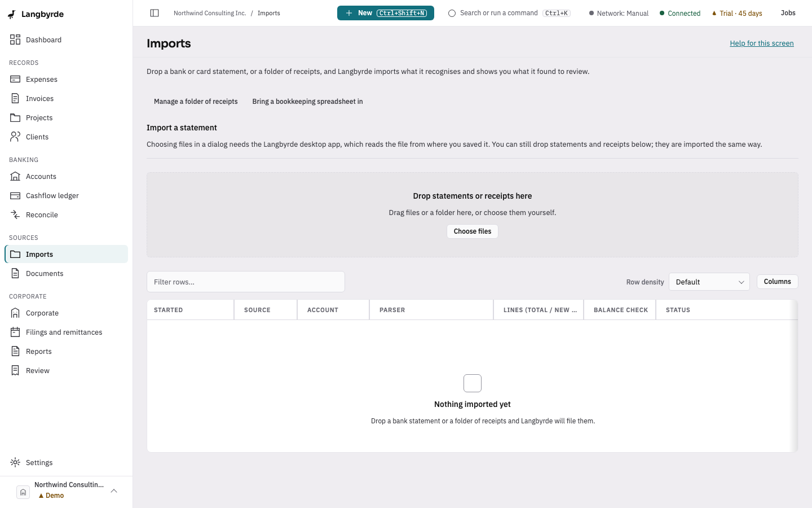
Task: Switch to Bring a bookkeeping spreadsheet in
Action: tap(307, 102)
